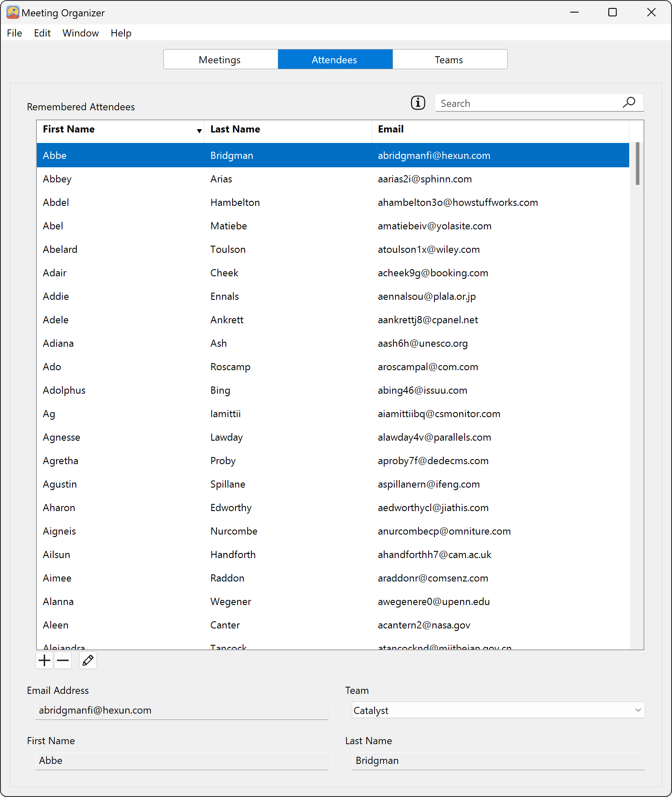The height and width of the screenshot is (797, 672).
Task: Click the Email Address text field
Action: (181, 710)
